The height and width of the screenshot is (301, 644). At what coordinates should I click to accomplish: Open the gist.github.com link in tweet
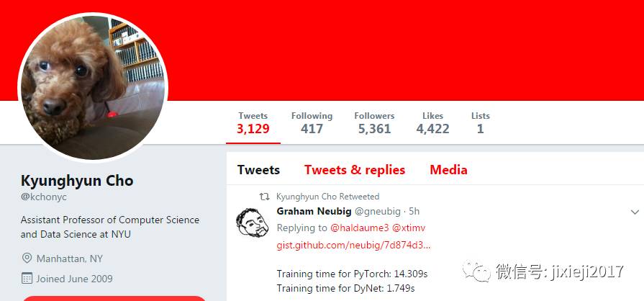pos(353,246)
